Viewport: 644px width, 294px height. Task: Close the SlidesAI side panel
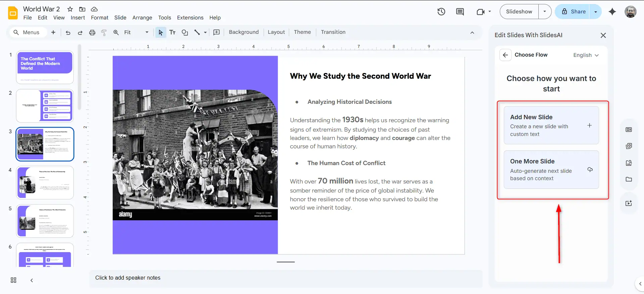[x=603, y=35]
